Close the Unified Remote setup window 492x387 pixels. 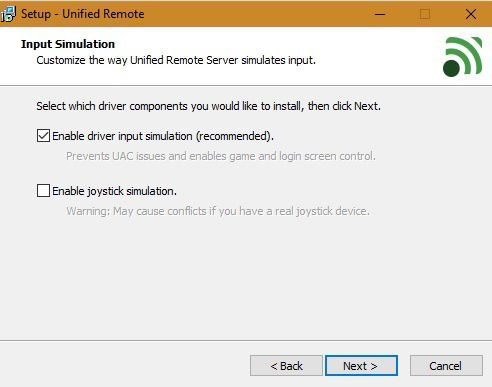tap(471, 14)
